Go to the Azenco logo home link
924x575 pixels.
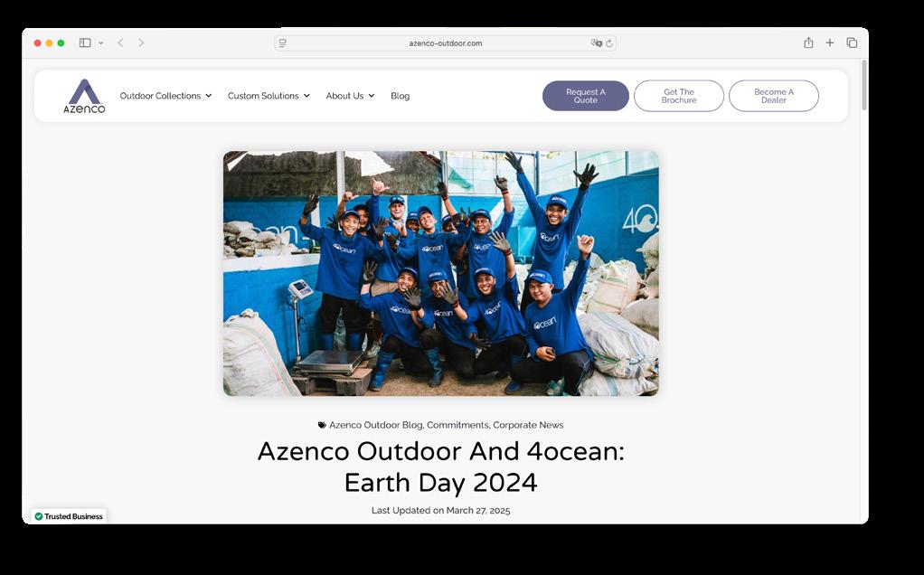(x=84, y=96)
